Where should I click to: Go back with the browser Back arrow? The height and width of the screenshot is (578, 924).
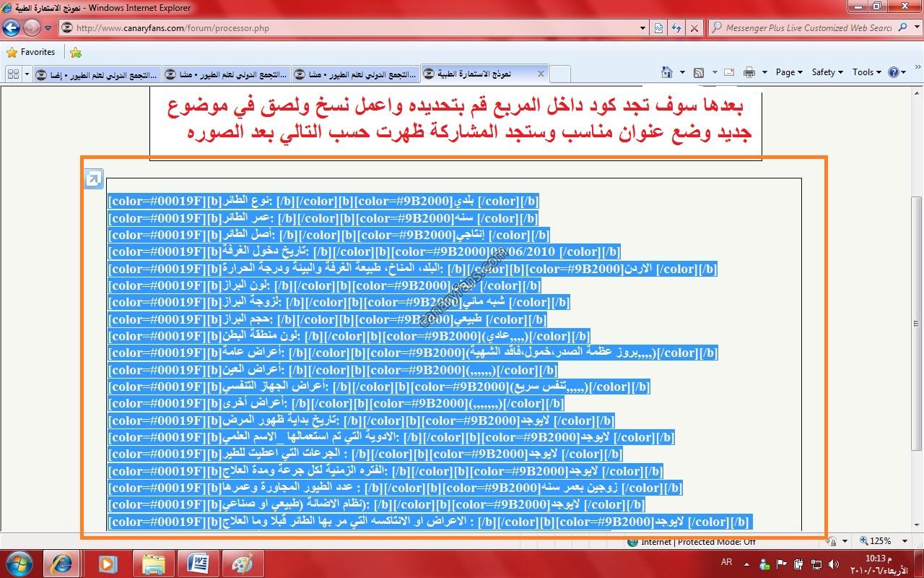tap(11, 28)
